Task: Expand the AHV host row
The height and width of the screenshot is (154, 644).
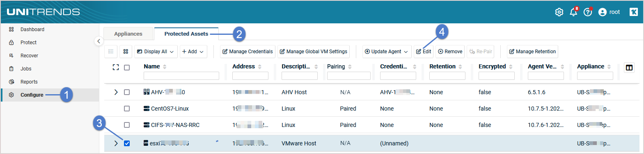Action: (116, 92)
